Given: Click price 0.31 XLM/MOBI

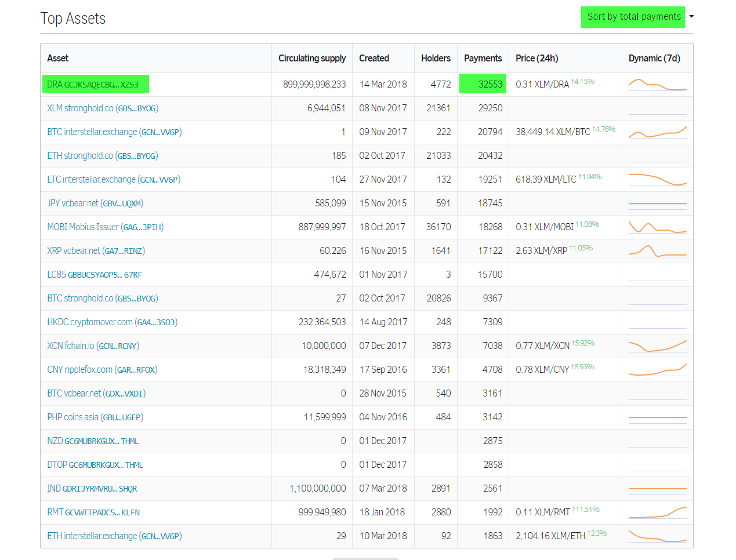Looking at the screenshot, I should 545,227.
